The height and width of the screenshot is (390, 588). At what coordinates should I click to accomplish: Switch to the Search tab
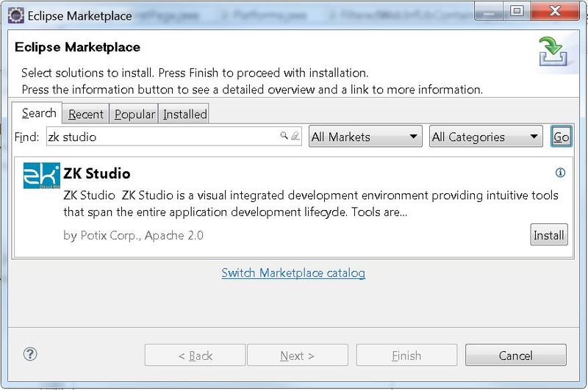click(37, 113)
